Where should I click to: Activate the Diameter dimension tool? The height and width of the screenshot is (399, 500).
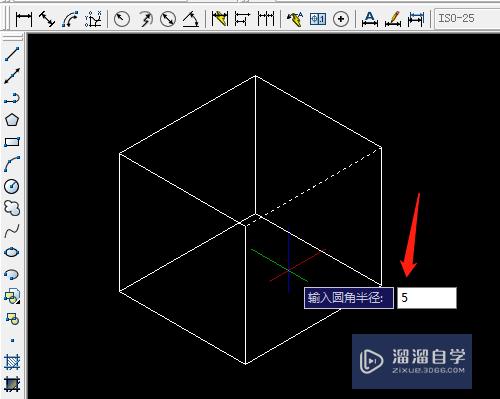tap(168, 19)
